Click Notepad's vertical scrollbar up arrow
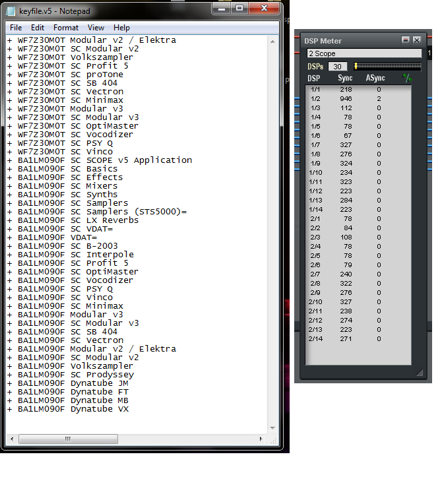 273,41
